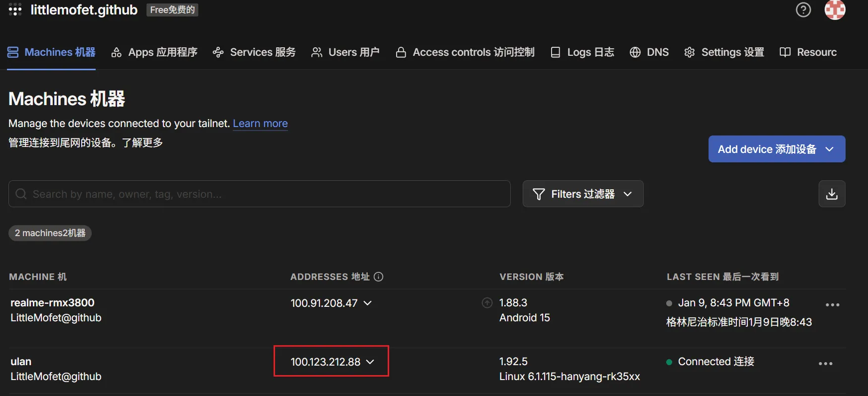Expand address list for 100.91.208.47
The height and width of the screenshot is (396, 868).
[x=368, y=303]
